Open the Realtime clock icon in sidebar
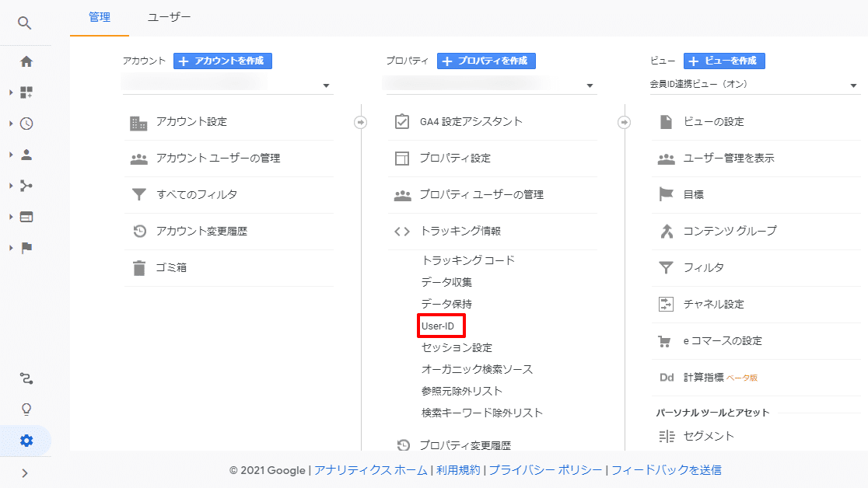 26,123
